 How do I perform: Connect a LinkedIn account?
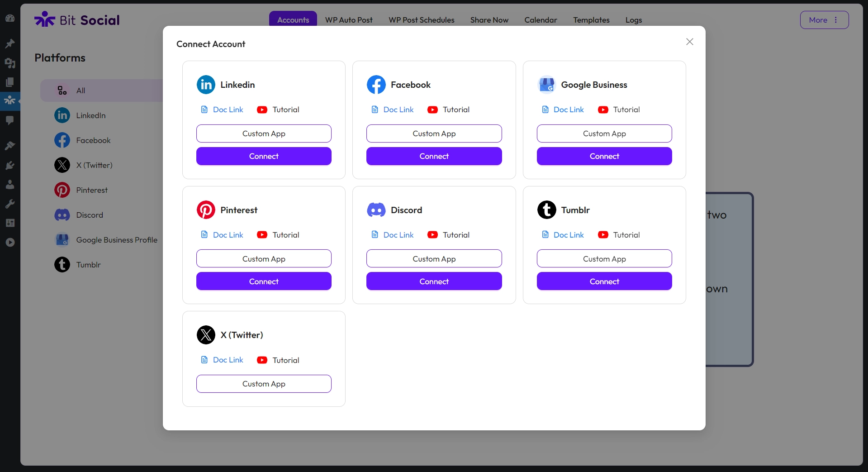click(264, 156)
